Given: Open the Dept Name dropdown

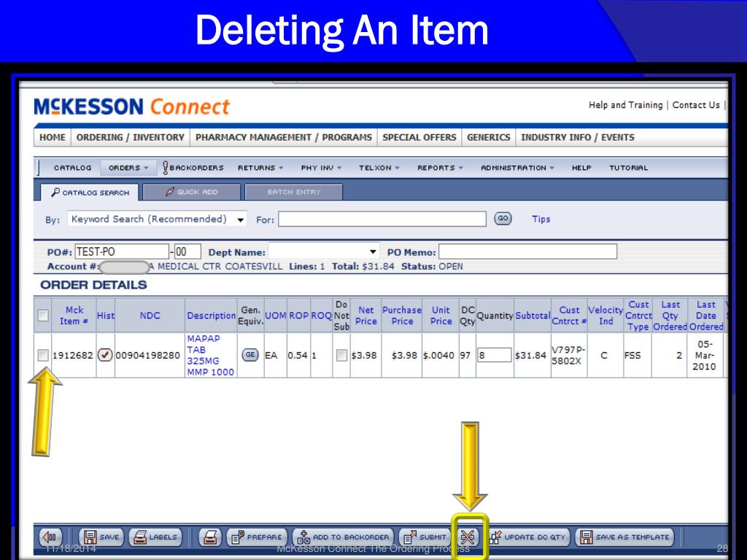Looking at the screenshot, I should [324, 252].
